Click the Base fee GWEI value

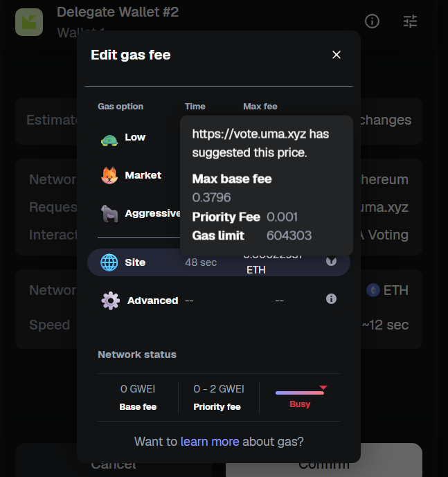(138, 389)
